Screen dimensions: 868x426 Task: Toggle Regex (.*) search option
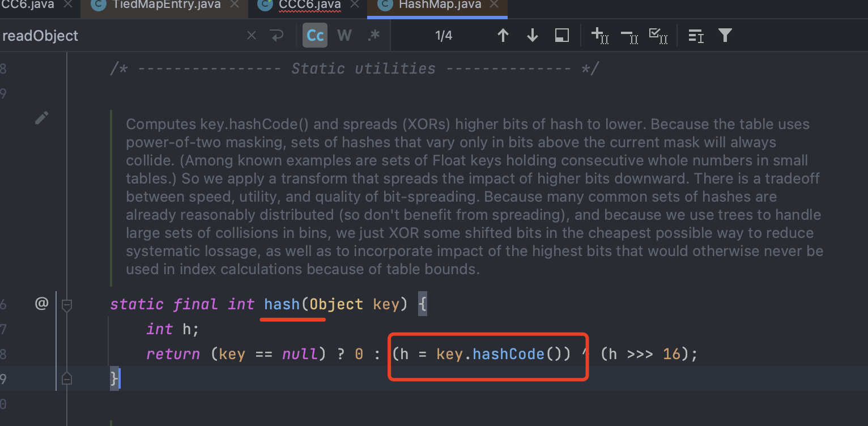click(x=373, y=36)
